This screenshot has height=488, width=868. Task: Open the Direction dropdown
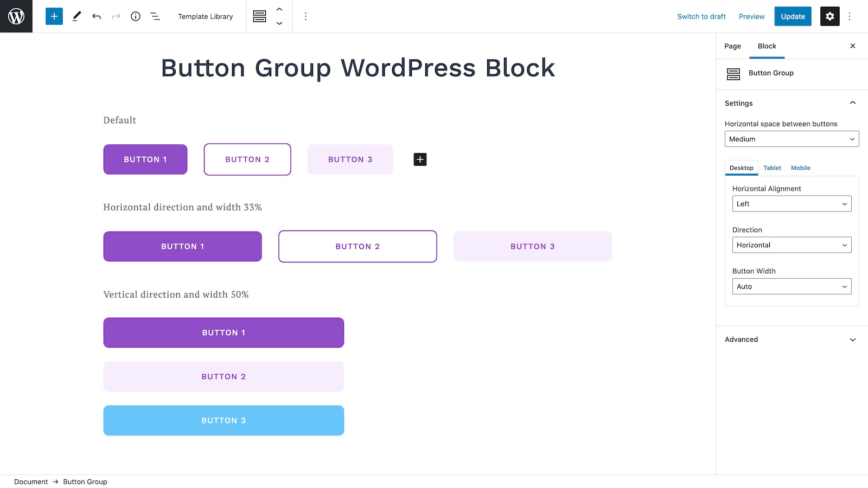[x=792, y=245]
